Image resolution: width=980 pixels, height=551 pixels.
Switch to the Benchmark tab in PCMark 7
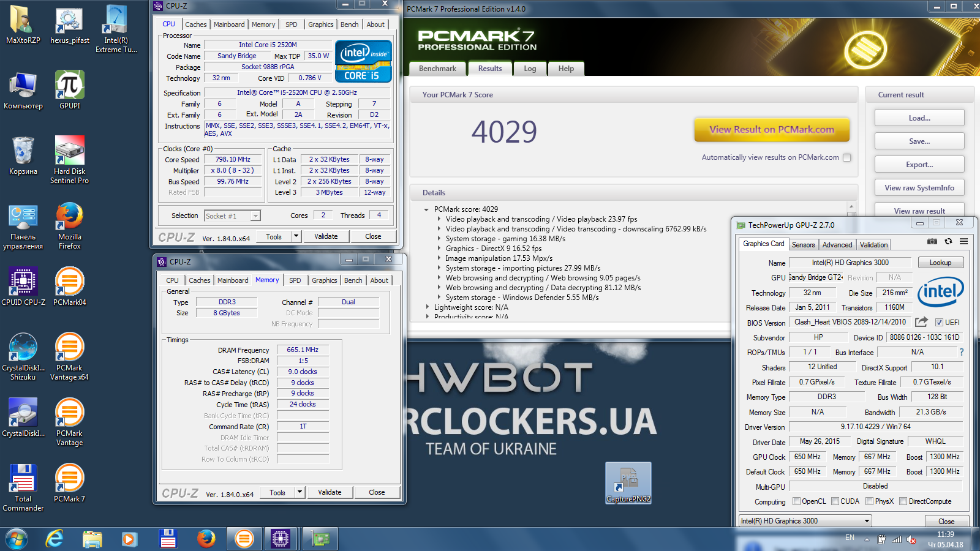(x=437, y=69)
